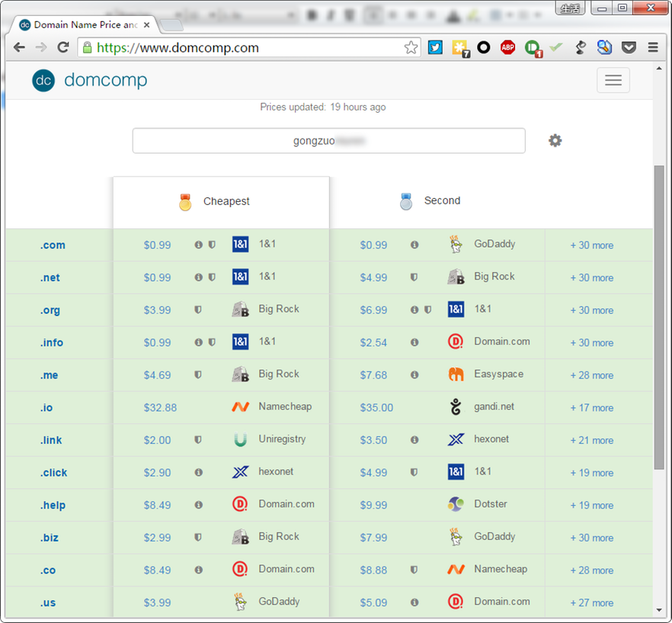Expand '+ 19 more' for .click

(x=591, y=473)
